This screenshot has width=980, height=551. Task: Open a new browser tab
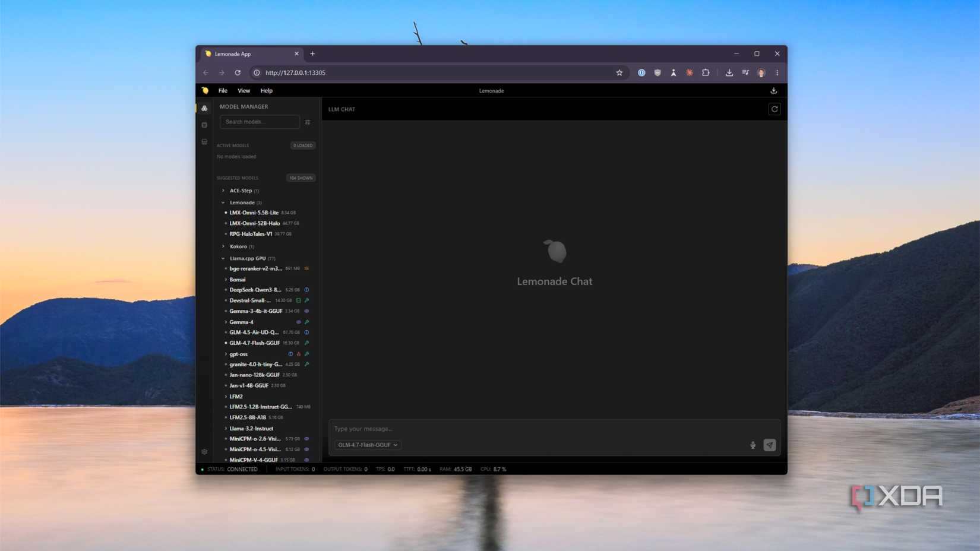click(312, 53)
